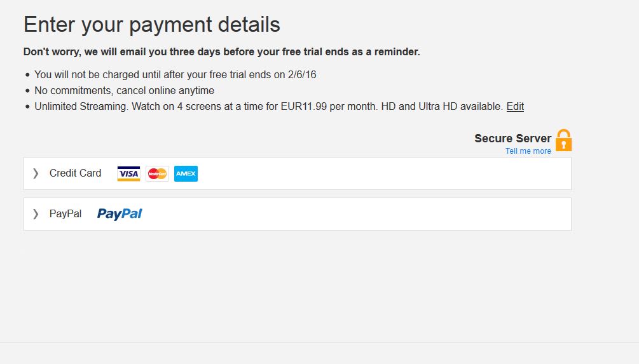Click the blue PayPal logo
This screenshot has height=364, width=639.
click(x=120, y=213)
